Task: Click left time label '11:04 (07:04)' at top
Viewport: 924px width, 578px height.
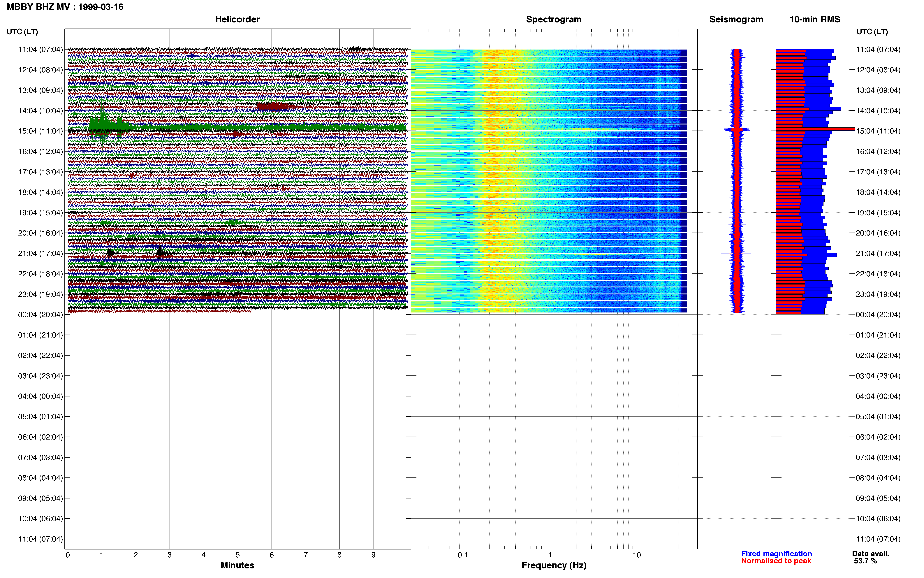Action: pyautogui.click(x=41, y=49)
